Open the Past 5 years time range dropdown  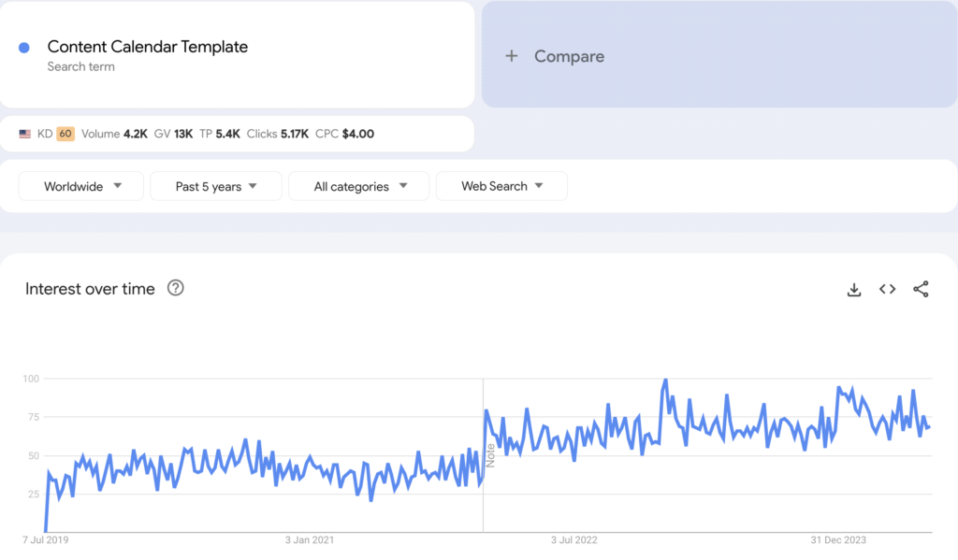tap(215, 186)
